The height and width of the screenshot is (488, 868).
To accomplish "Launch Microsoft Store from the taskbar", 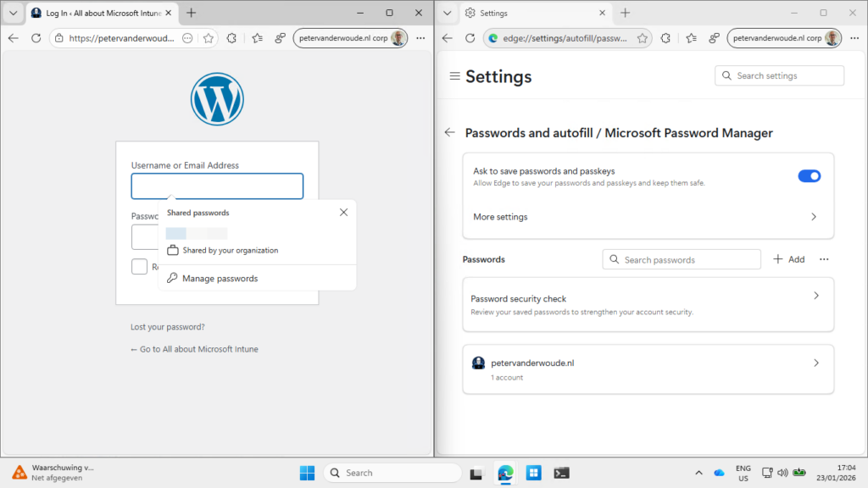I will pyautogui.click(x=533, y=474).
